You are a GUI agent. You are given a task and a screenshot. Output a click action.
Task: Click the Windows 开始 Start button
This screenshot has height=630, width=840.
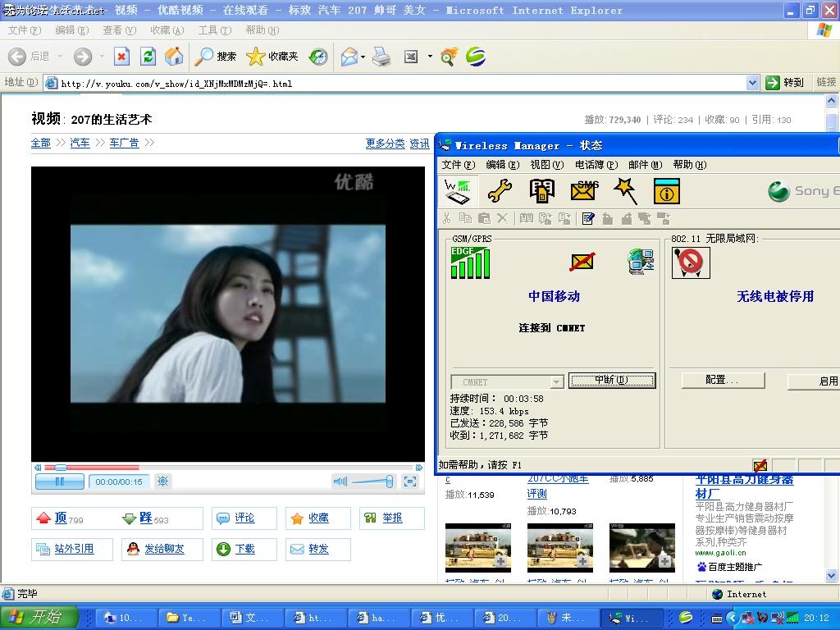point(39,617)
